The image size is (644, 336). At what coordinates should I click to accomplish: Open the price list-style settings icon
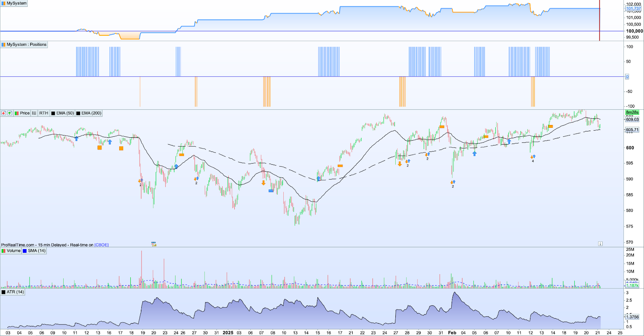coord(34,113)
